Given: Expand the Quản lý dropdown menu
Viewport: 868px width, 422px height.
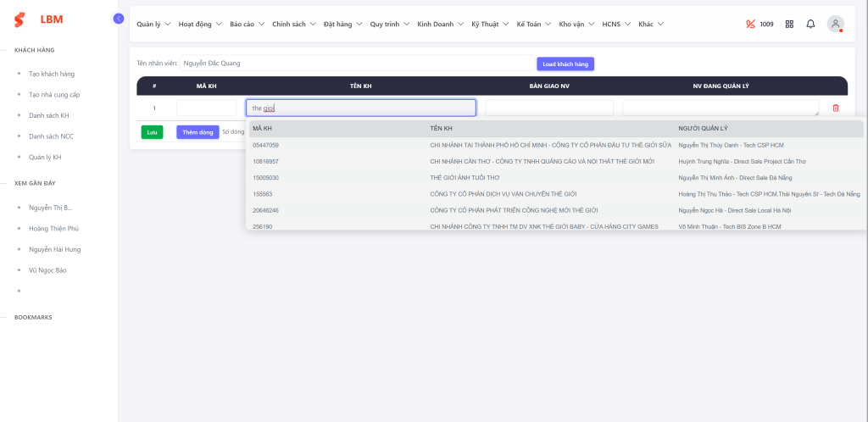Looking at the screenshot, I should pos(153,24).
